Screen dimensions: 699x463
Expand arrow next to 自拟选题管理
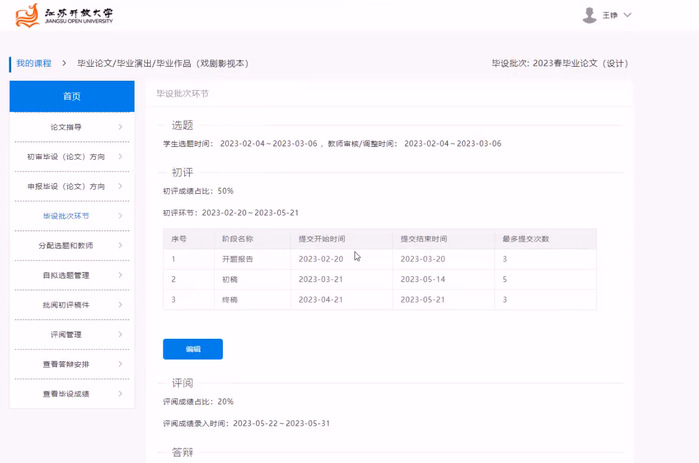point(120,275)
